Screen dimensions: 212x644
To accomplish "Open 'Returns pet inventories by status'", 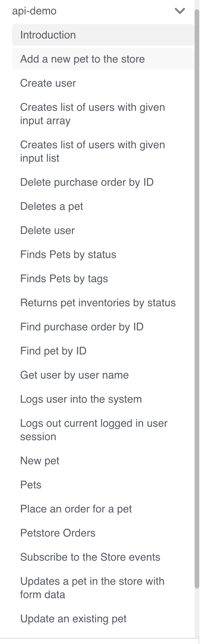I will coord(98,303).
